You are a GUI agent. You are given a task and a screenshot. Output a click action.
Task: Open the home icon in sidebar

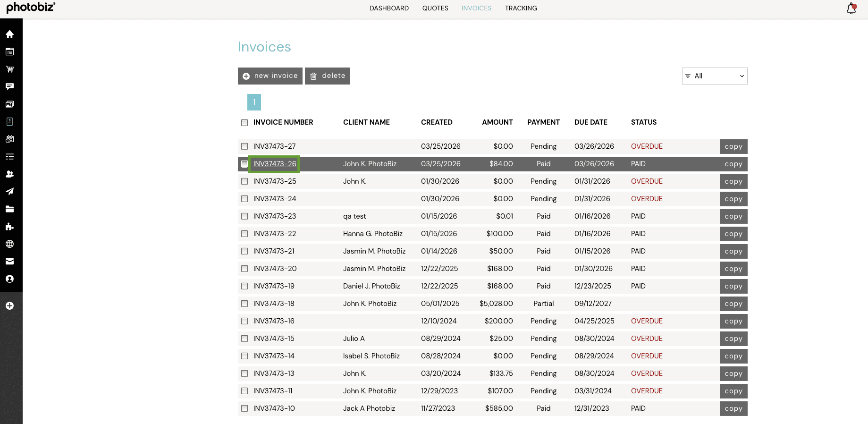(x=9, y=34)
